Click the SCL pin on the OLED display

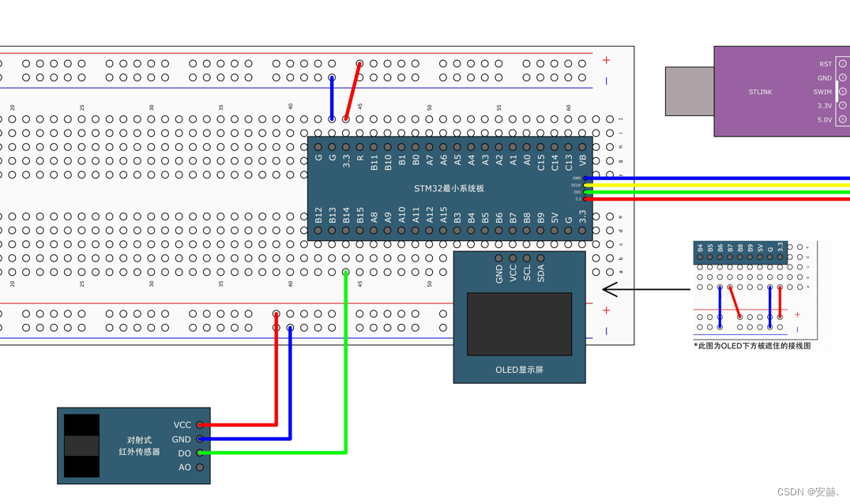click(527, 258)
